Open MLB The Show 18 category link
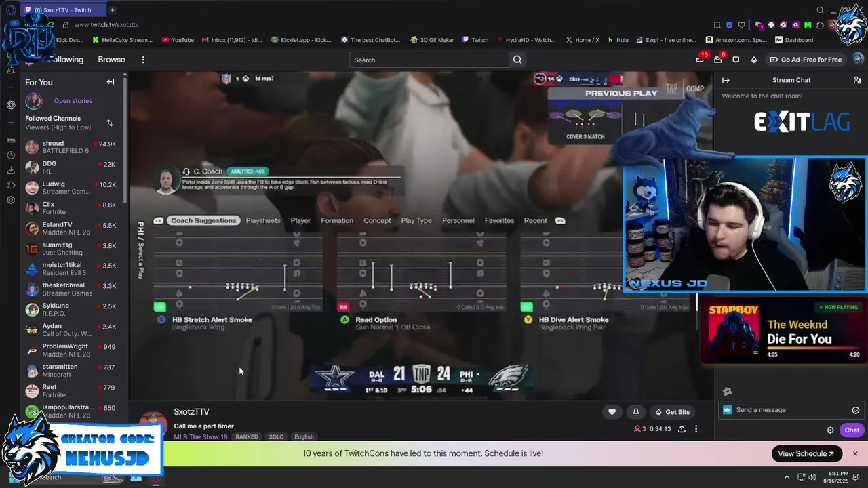This screenshot has height=488, width=868. (x=201, y=437)
